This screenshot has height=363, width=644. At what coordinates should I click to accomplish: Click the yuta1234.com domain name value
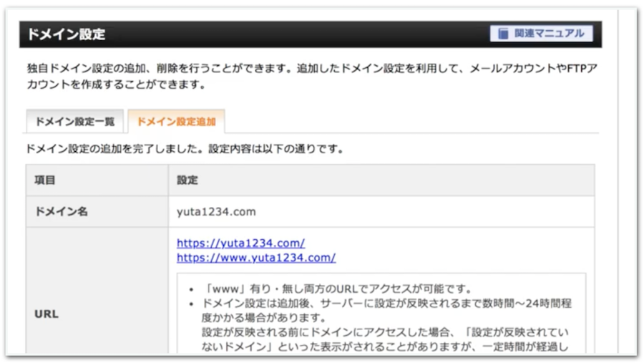coord(216,212)
